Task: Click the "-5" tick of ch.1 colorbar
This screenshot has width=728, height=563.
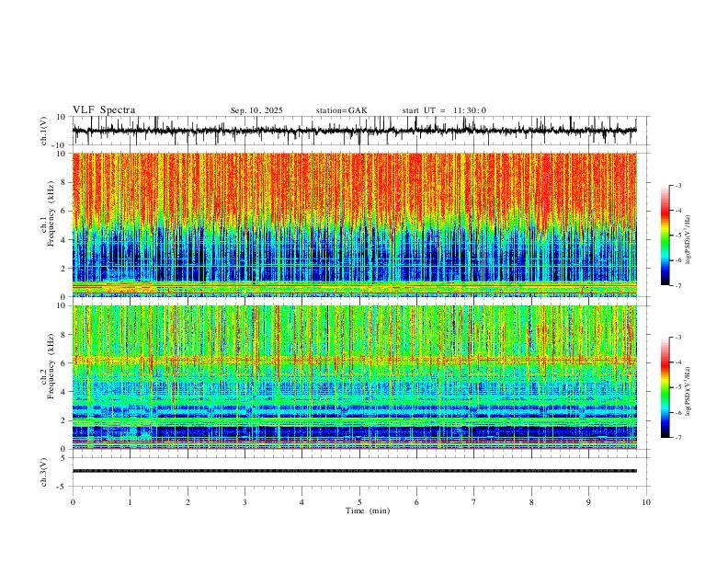Action: point(677,236)
